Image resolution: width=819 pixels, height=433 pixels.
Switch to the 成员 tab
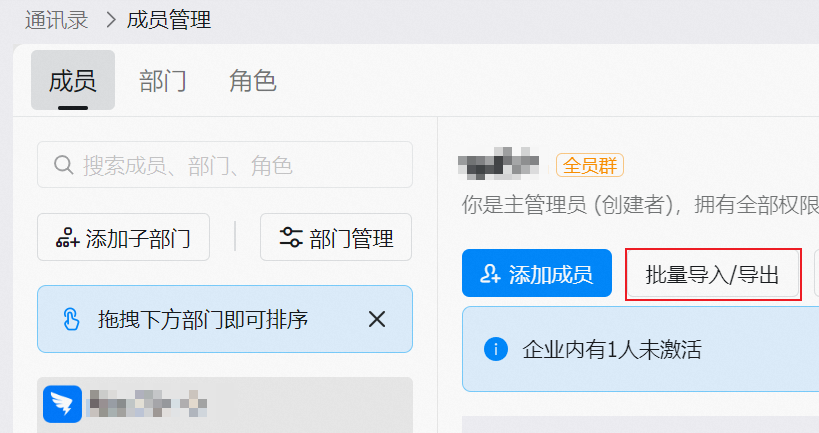(x=72, y=81)
